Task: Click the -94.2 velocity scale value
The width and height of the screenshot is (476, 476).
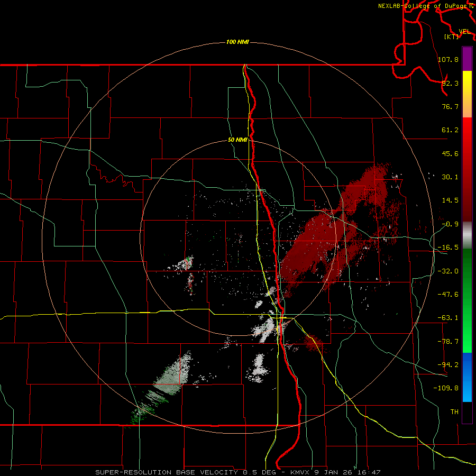Action: pyautogui.click(x=448, y=365)
